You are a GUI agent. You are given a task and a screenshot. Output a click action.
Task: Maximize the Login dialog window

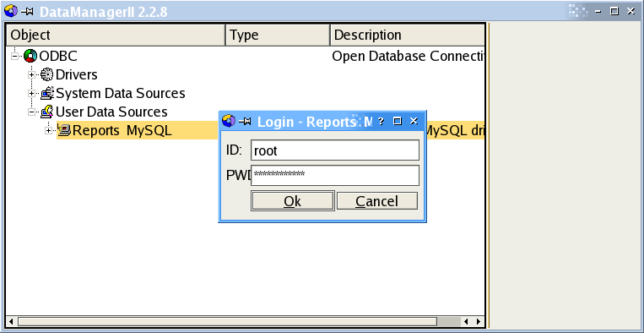click(398, 121)
